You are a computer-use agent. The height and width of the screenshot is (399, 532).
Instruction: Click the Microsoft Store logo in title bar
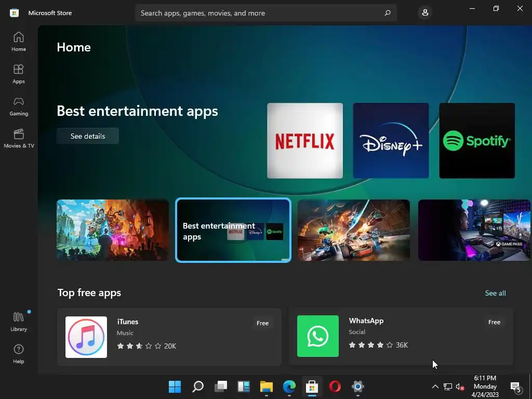(14, 13)
